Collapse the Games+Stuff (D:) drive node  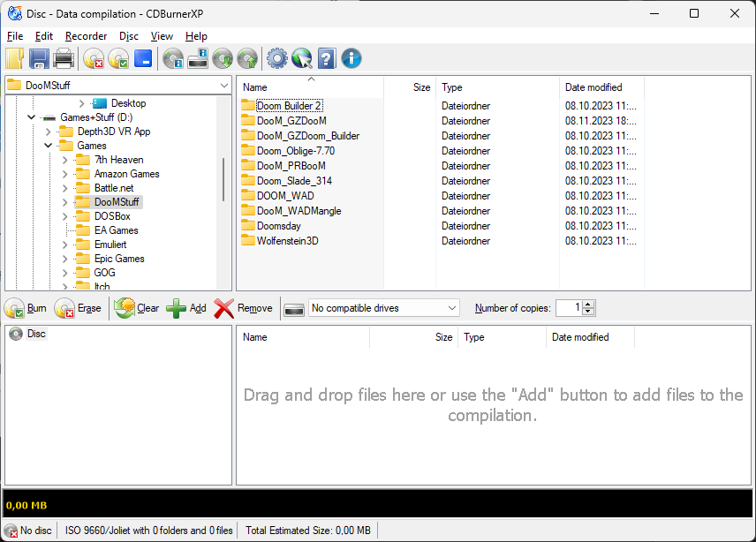[x=31, y=117]
